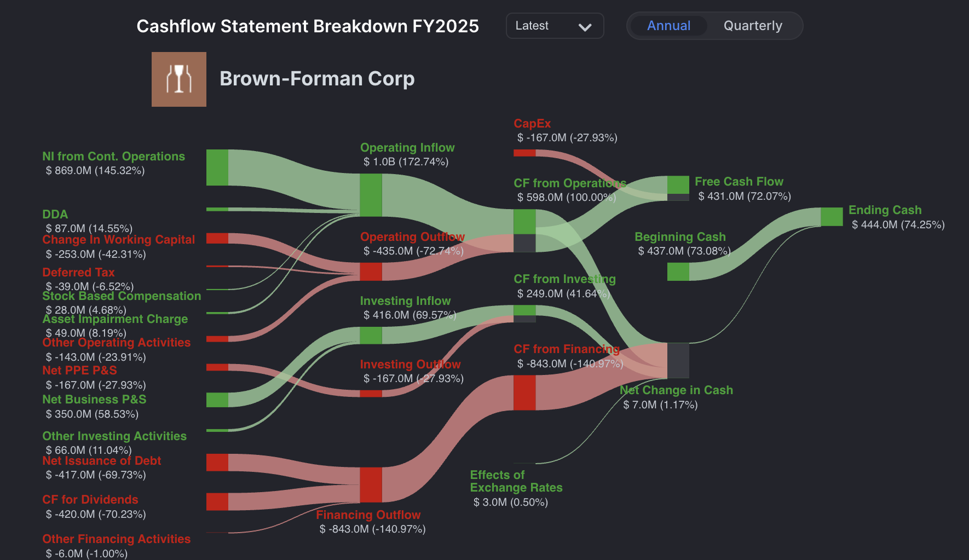Click the Ending Cash green node
The width and height of the screenshot is (969, 560).
pyautogui.click(x=831, y=217)
